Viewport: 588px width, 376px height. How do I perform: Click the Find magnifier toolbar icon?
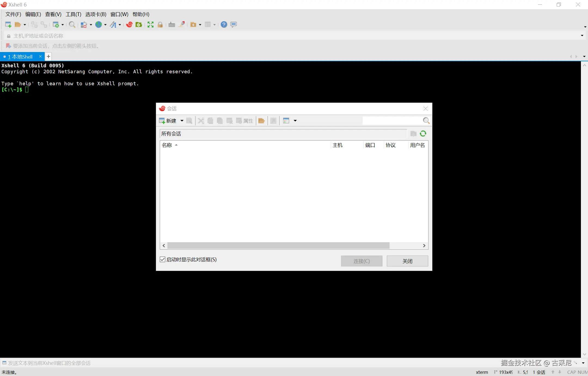(x=72, y=25)
